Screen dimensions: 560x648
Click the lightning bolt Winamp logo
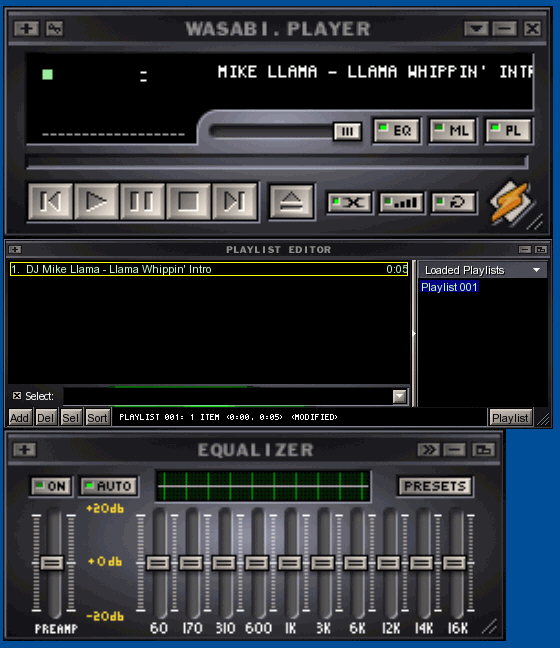tap(510, 202)
